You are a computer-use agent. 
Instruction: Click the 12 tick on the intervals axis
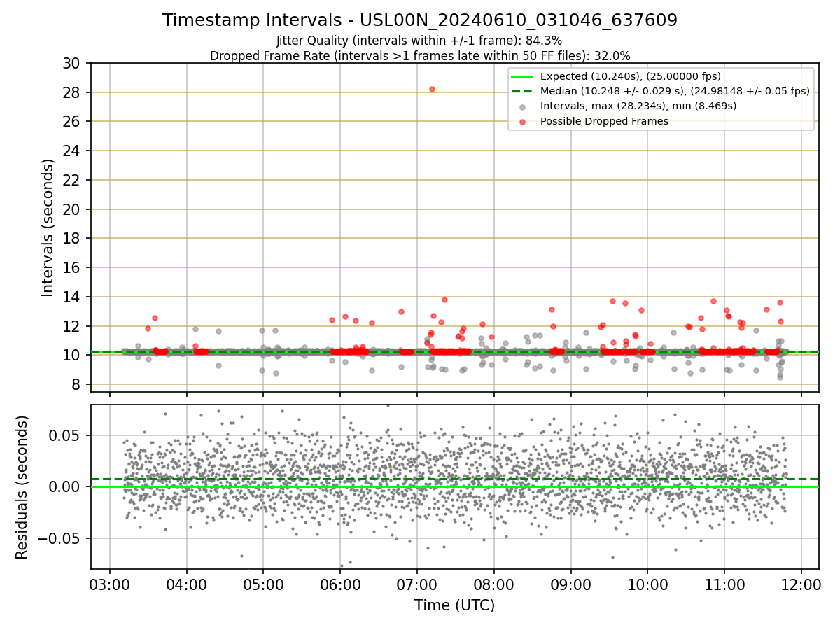point(71,326)
